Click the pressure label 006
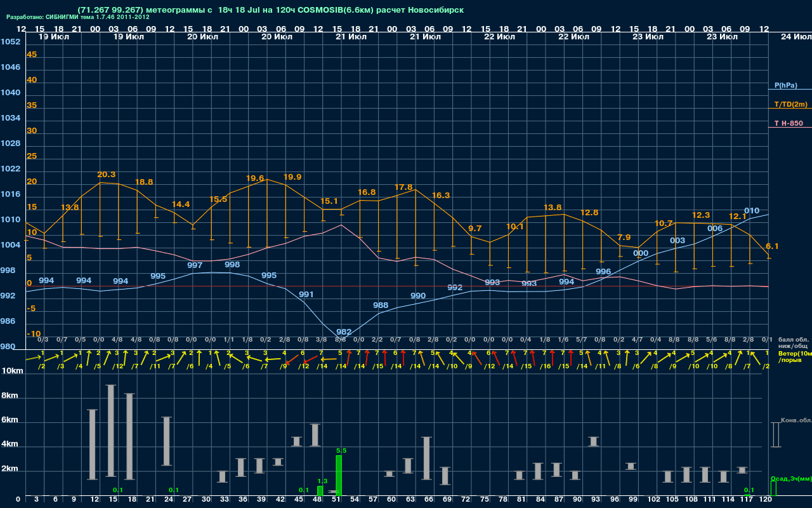This screenshot has width=812, height=508. 715,229
